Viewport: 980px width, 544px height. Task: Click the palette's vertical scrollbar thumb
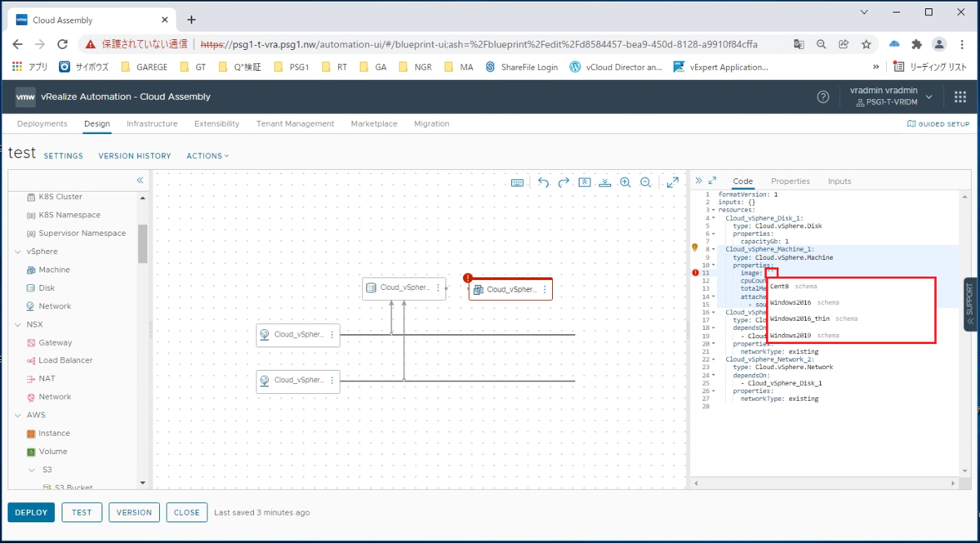coord(143,243)
